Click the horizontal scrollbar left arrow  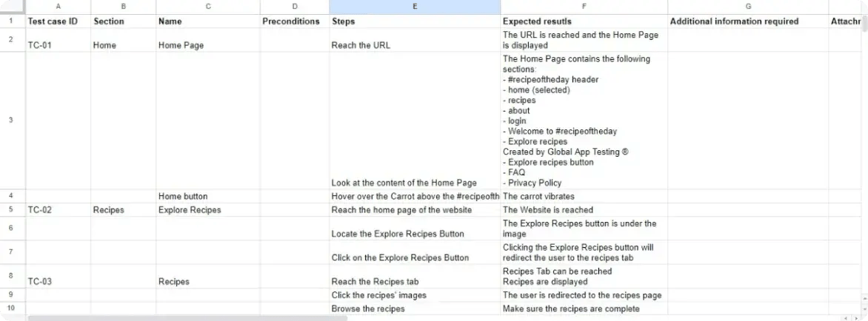pyautogui.click(x=847, y=317)
